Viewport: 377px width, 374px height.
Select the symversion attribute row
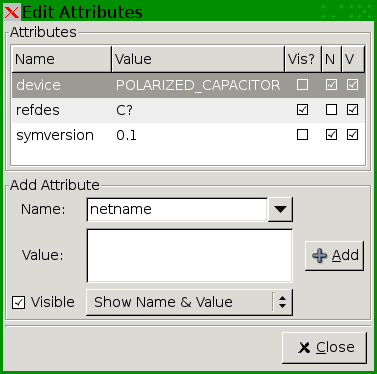point(189,135)
